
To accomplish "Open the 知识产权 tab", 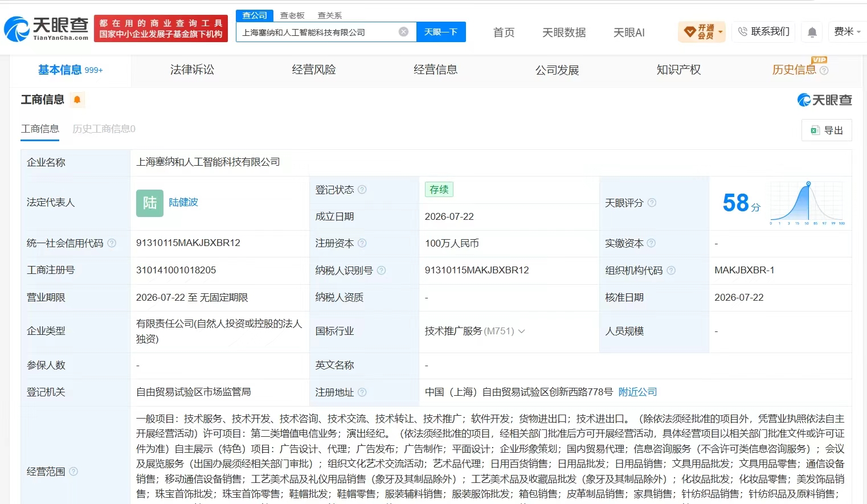I will pyautogui.click(x=678, y=70).
